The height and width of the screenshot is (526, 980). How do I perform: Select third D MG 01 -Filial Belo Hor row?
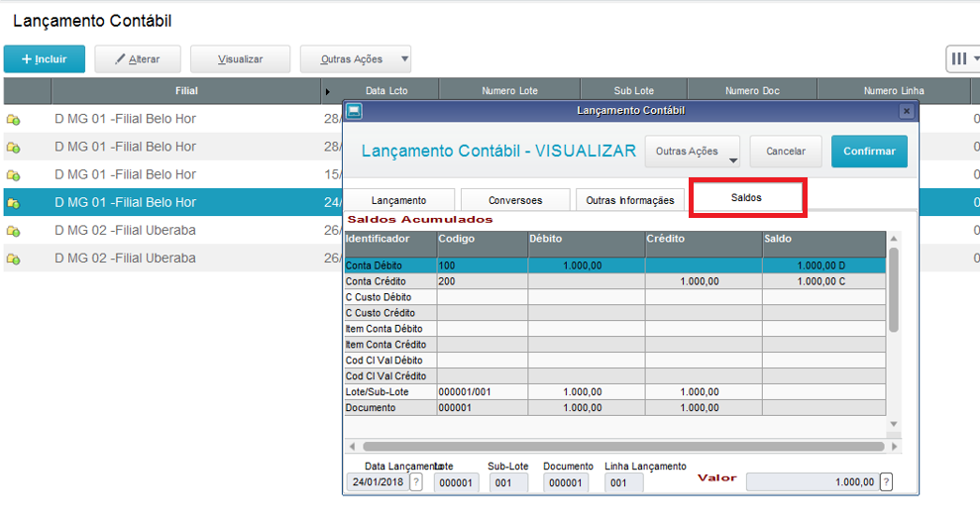coord(173,174)
